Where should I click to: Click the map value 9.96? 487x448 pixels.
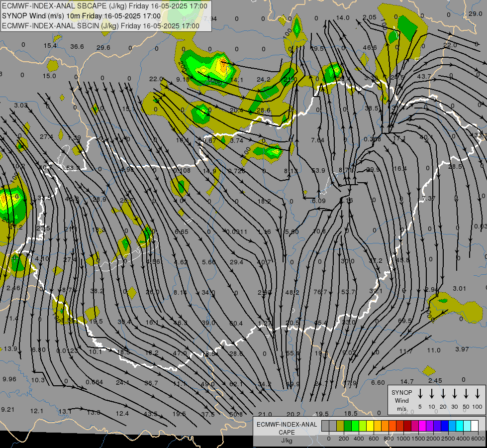pos(9,379)
